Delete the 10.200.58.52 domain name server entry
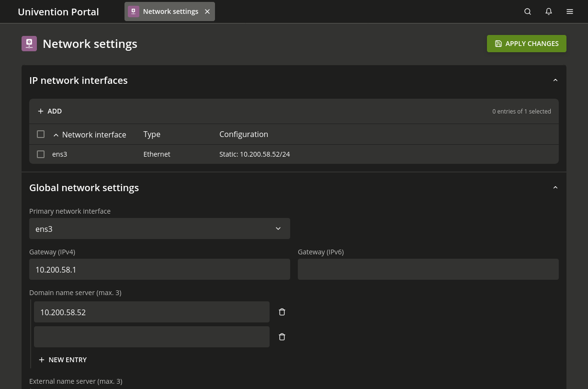Viewport: 588px width, 389px height. [x=282, y=311]
